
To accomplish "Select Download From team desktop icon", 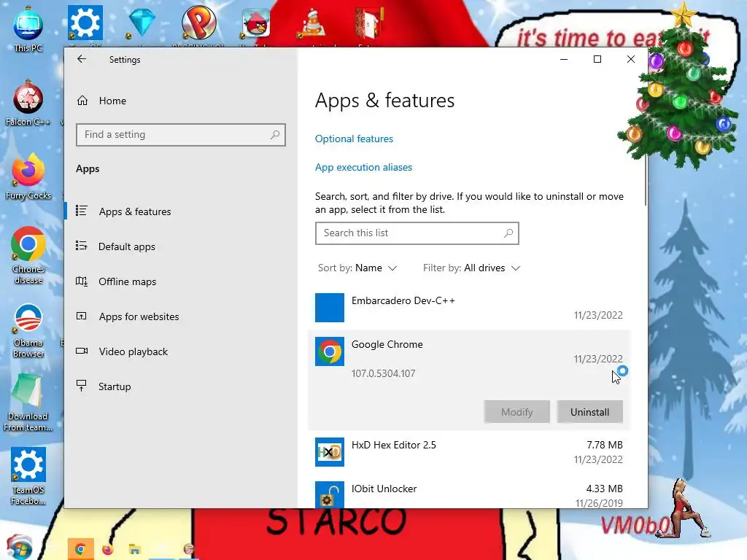I will click(28, 402).
